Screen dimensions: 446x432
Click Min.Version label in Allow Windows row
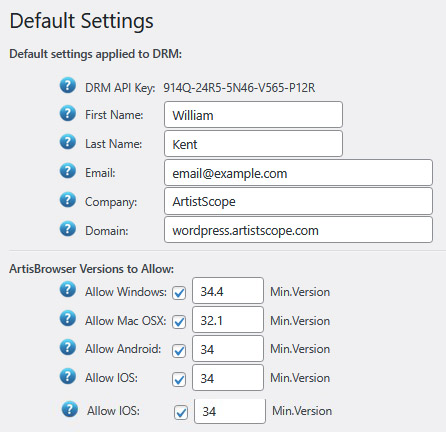click(300, 292)
